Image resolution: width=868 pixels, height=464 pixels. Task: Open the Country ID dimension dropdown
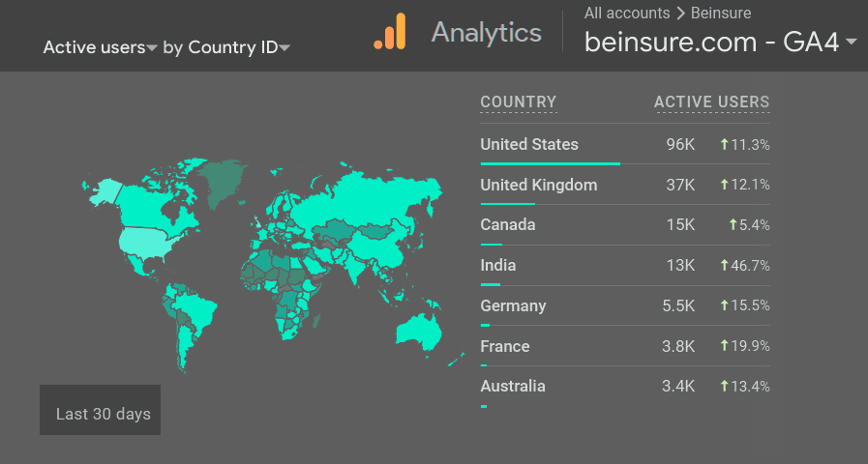pyautogui.click(x=239, y=47)
